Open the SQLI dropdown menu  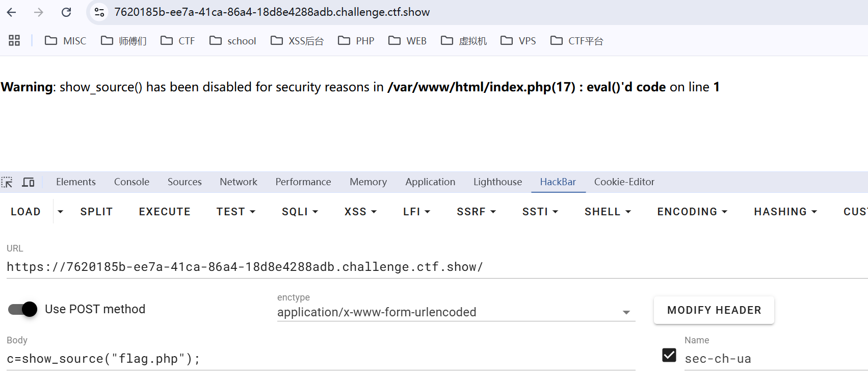pyautogui.click(x=300, y=212)
